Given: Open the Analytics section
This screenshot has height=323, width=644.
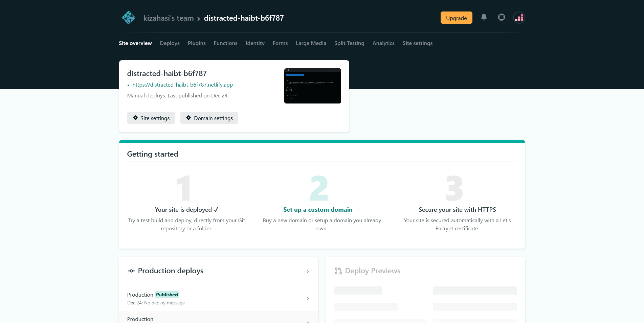Looking at the screenshot, I should [383, 43].
